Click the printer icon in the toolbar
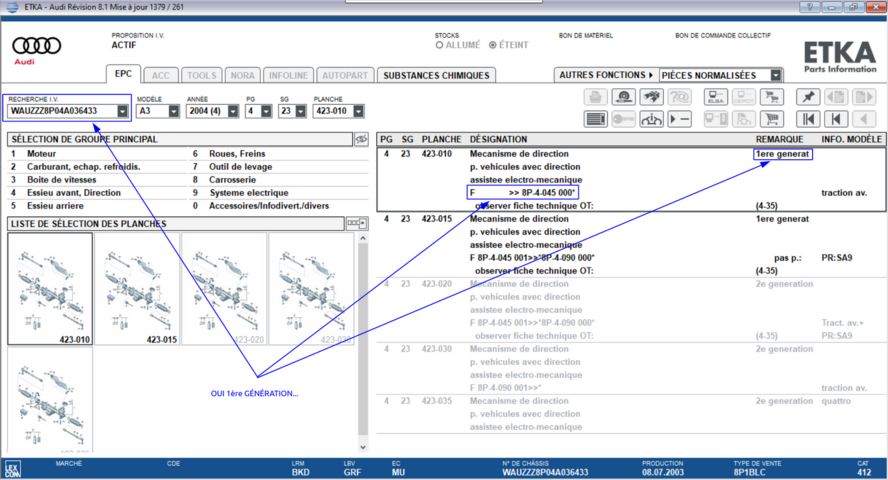The image size is (888, 480). [x=595, y=97]
